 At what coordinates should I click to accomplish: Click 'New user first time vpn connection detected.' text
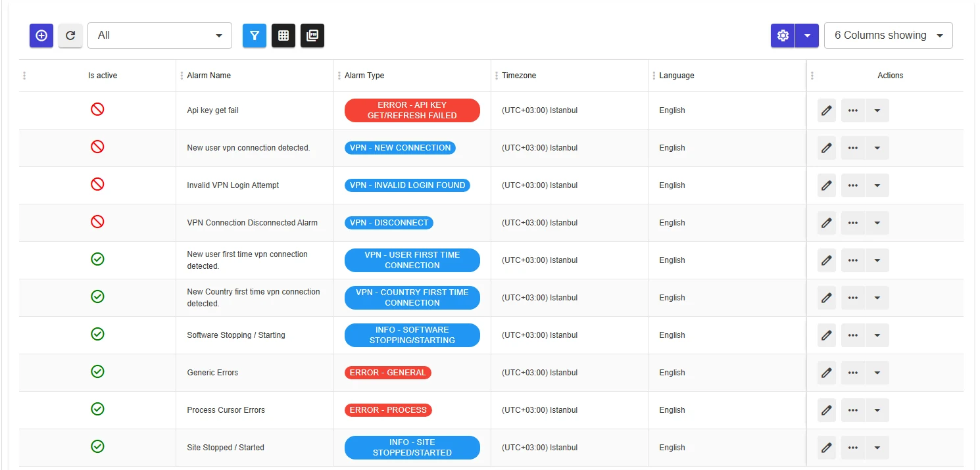[247, 260]
